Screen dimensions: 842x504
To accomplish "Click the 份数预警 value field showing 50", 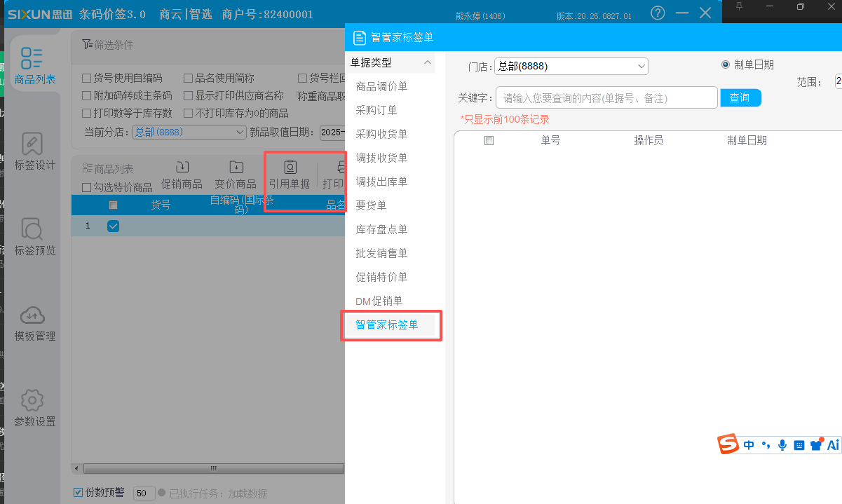I will [144, 493].
